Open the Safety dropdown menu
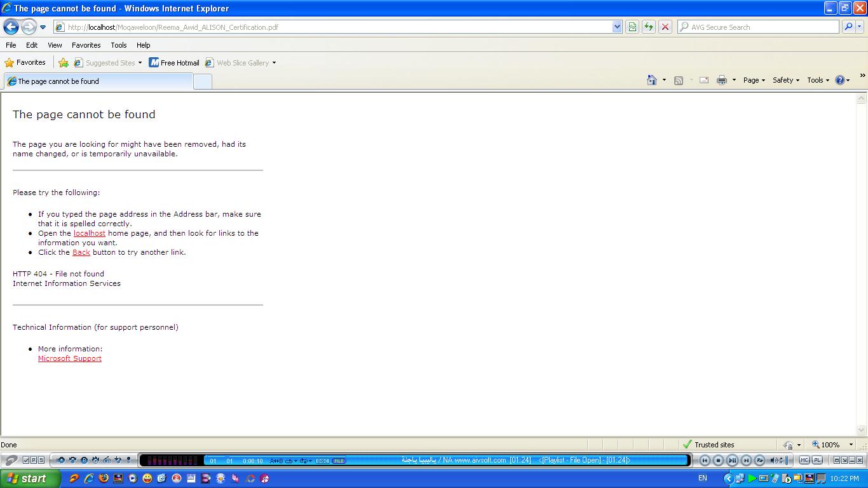Viewport: 868px width, 488px height. pyautogui.click(x=786, y=80)
